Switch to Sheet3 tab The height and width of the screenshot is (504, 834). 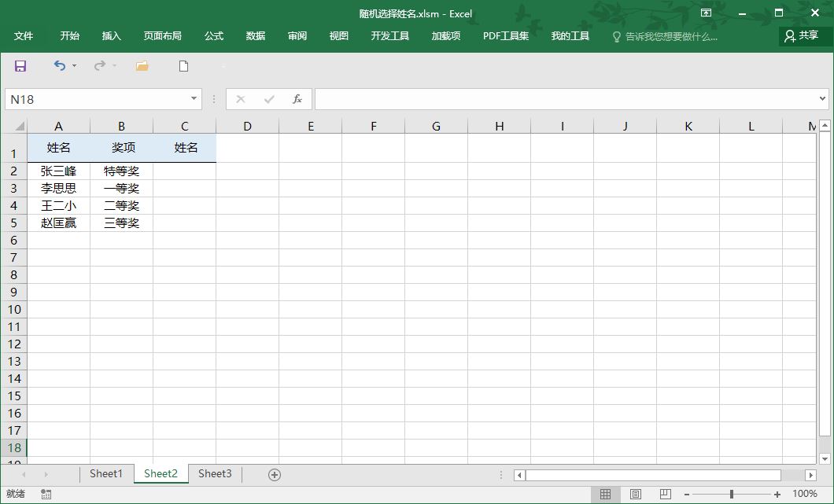(215, 473)
